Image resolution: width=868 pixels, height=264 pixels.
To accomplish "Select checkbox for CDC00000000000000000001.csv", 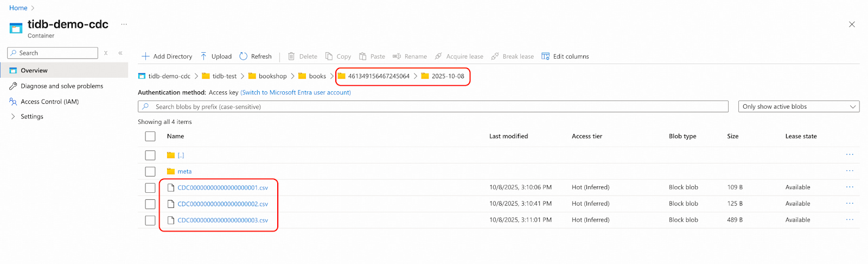I will pyautogui.click(x=150, y=188).
